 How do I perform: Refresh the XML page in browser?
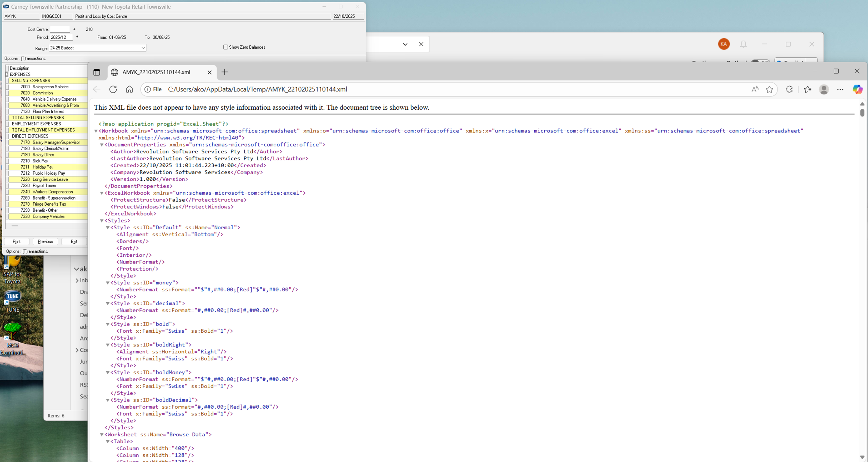pos(113,89)
